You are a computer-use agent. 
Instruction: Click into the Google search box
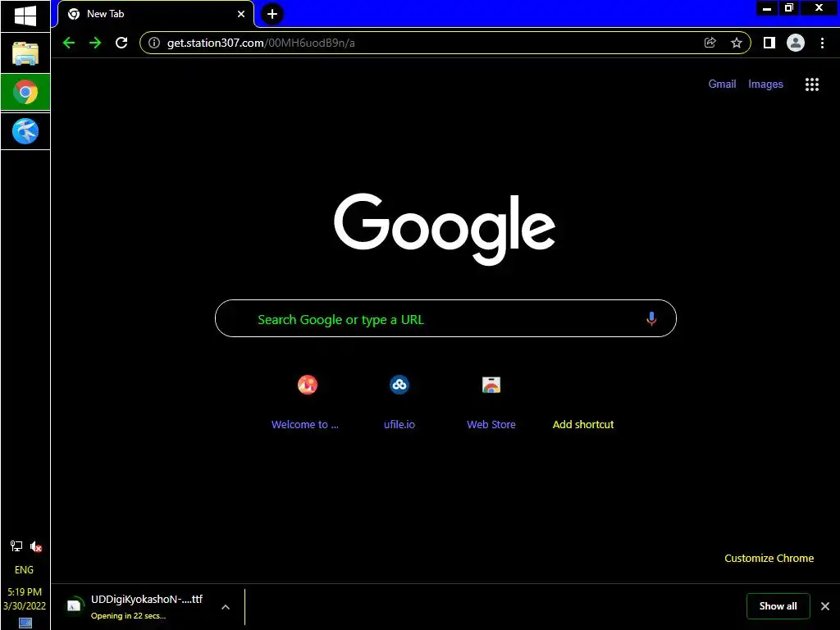445,319
